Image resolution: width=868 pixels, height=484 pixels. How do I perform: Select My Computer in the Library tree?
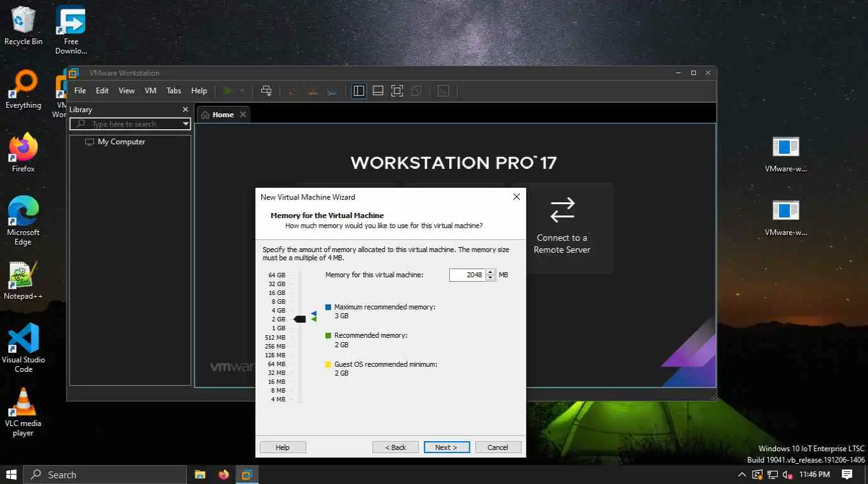115,142
